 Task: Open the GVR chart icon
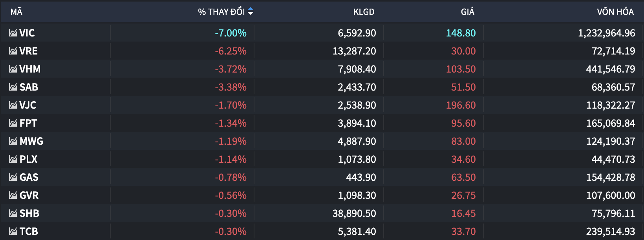click(x=13, y=195)
